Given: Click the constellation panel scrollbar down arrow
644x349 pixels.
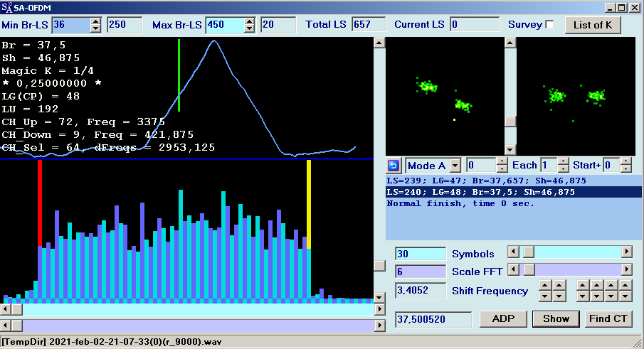Looking at the screenshot, I should coord(510,150).
